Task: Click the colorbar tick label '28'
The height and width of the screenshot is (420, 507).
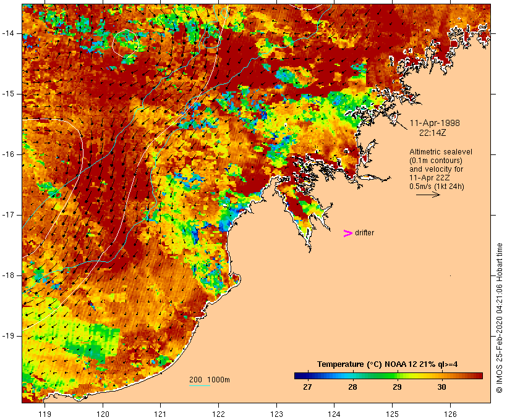Action: coord(352,387)
